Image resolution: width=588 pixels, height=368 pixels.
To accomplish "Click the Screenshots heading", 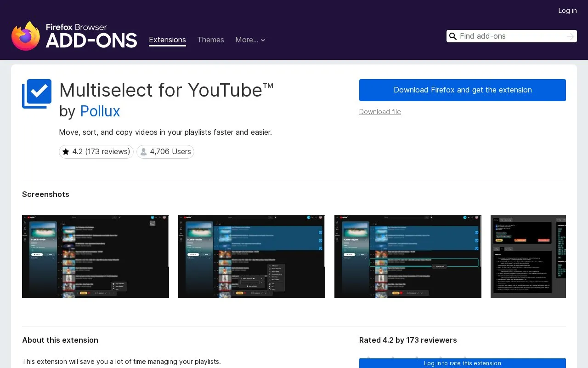I will pyautogui.click(x=45, y=194).
